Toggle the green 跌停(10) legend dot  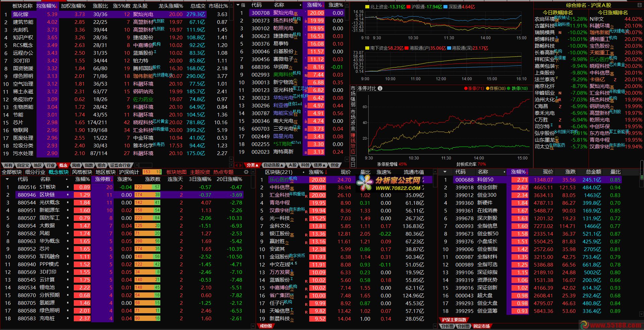pyautogui.click(x=509, y=89)
